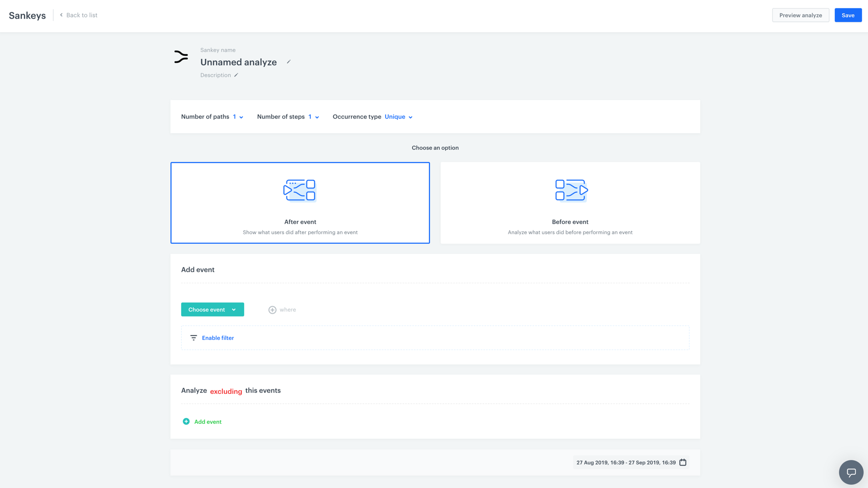Expand the Number of paths dropdown

tap(238, 117)
